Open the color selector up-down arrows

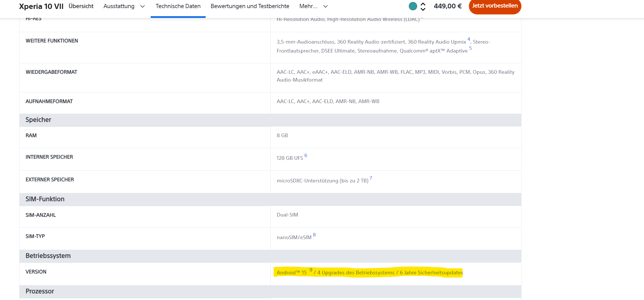point(423,6)
